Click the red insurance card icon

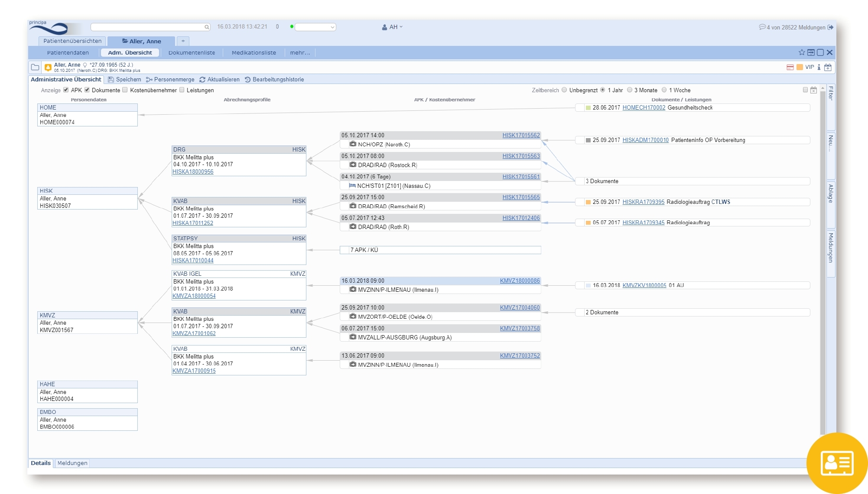coord(790,67)
